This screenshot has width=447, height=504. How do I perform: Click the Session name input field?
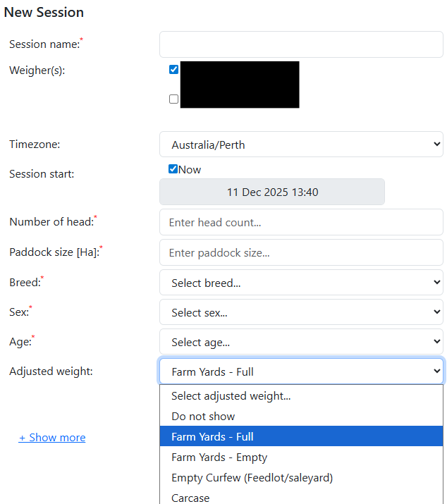[x=301, y=44]
